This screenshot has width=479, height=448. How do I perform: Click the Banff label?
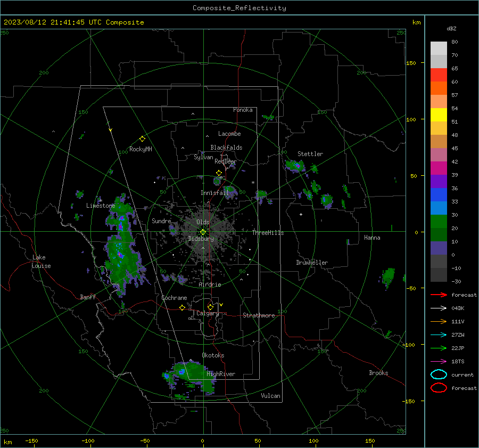(x=88, y=297)
